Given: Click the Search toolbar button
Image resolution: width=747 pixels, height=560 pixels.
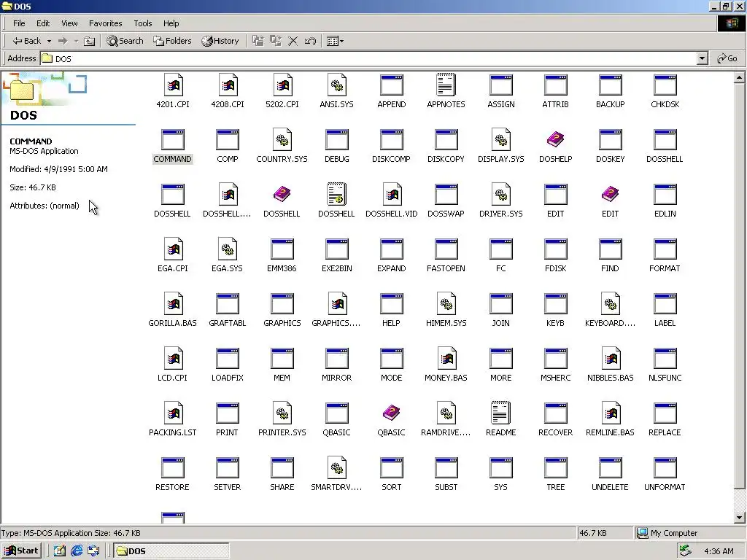Looking at the screenshot, I should click(x=125, y=41).
